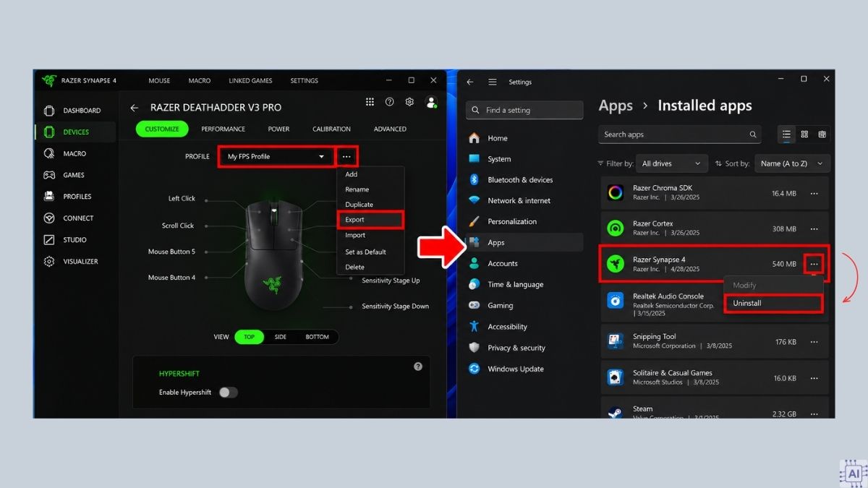
Task: Select Devices in Razer Synapse sidebar
Action: pos(75,132)
